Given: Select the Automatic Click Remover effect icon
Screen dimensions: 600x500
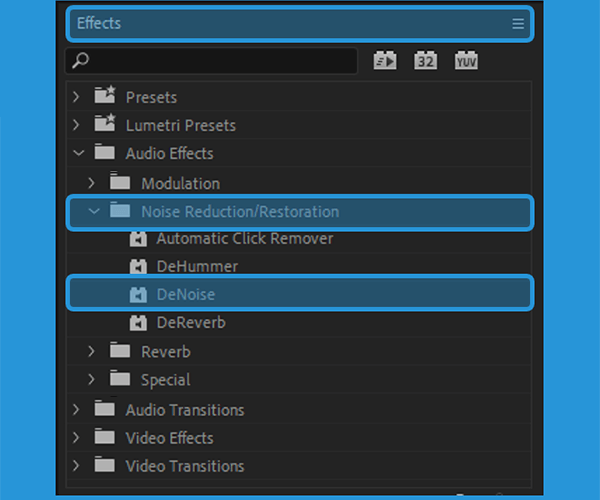Looking at the screenshot, I should pos(138,239).
